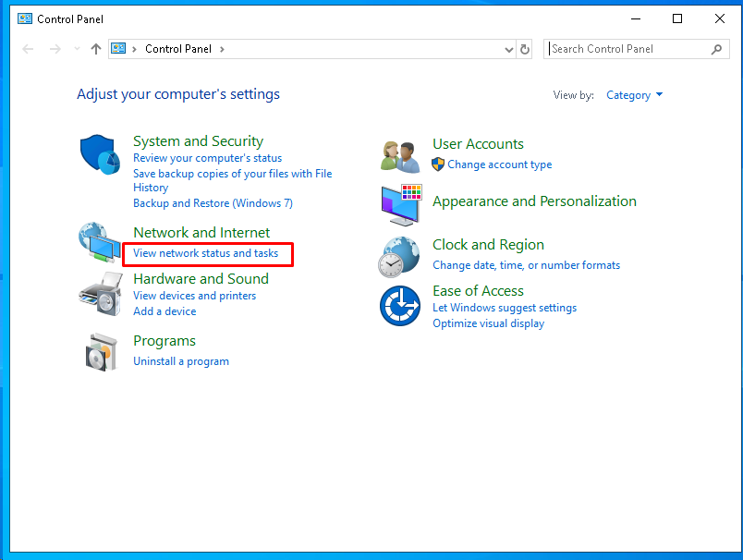Image resolution: width=743 pixels, height=560 pixels.
Task: Open System and Security heading
Action: point(198,141)
